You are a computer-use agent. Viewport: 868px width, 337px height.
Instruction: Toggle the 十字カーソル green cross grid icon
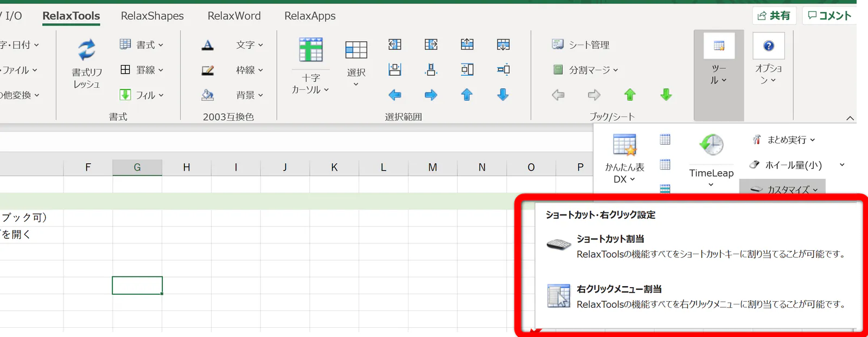[x=311, y=50]
